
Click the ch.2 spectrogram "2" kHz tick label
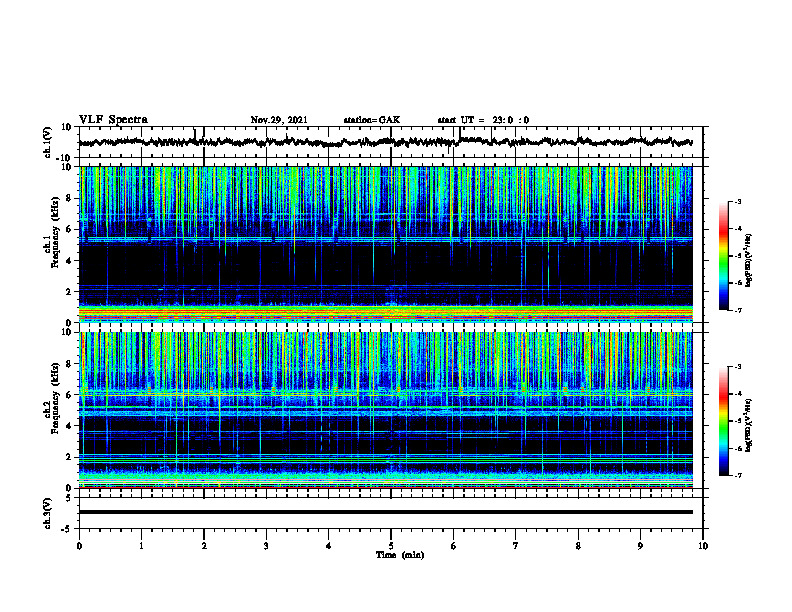coord(69,457)
